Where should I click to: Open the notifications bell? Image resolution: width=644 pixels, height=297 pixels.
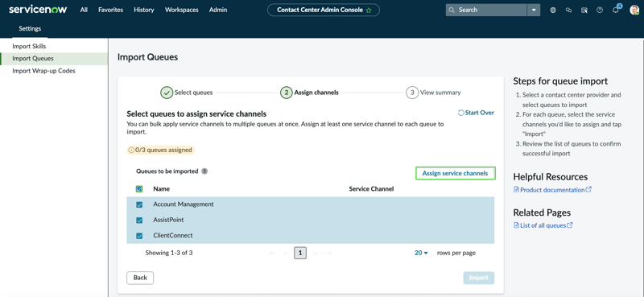(616, 10)
